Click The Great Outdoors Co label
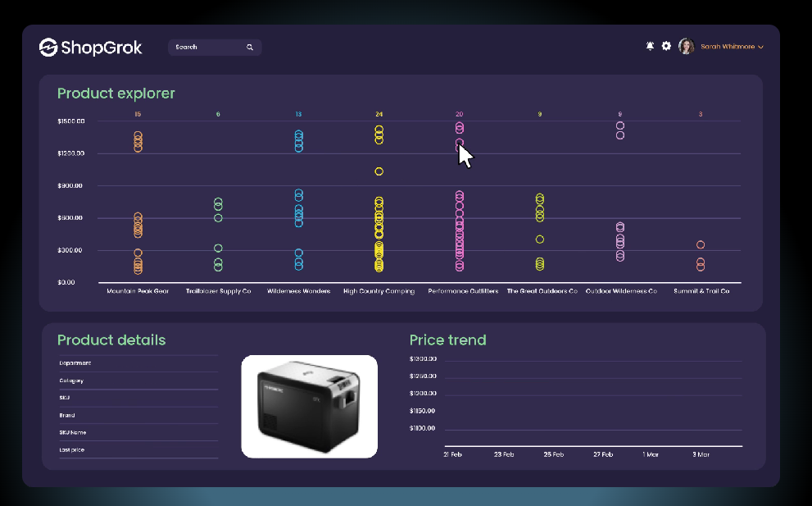The image size is (812, 506). (542, 291)
